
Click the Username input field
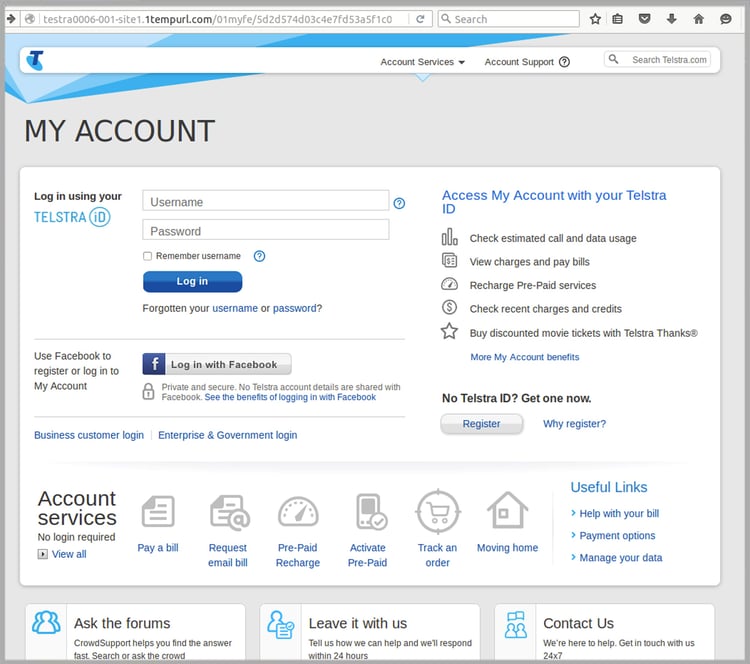pos(266,200)
